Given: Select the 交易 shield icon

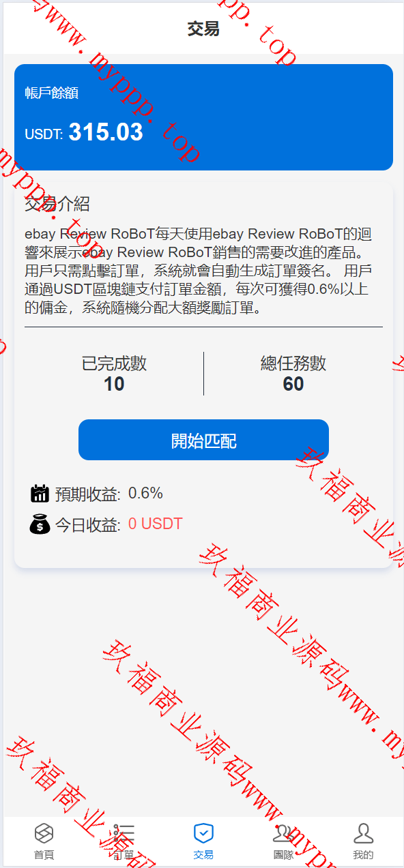Looking at the screenshot, I should (203, 833).
